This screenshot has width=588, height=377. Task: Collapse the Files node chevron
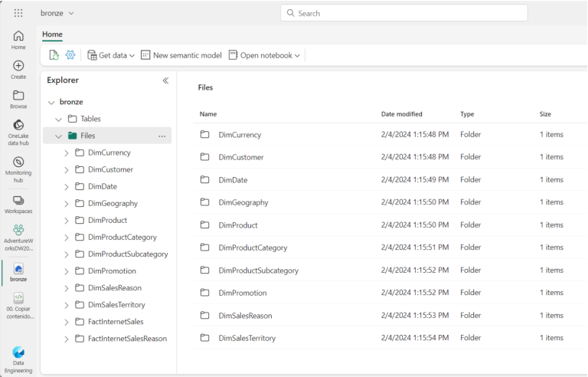58,136
